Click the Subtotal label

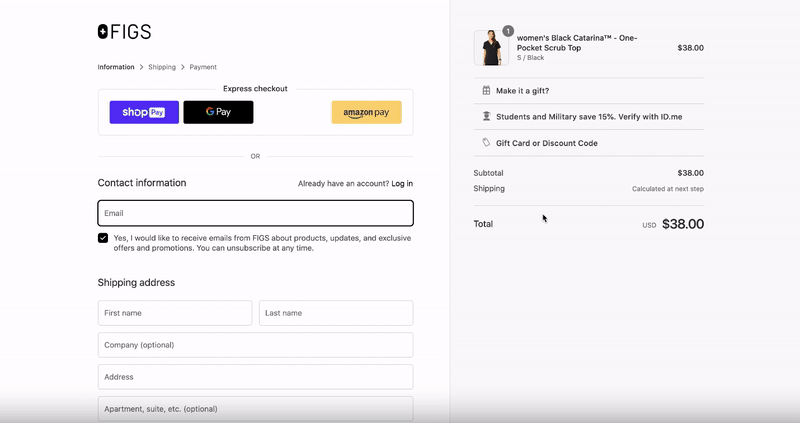point(488,173)
